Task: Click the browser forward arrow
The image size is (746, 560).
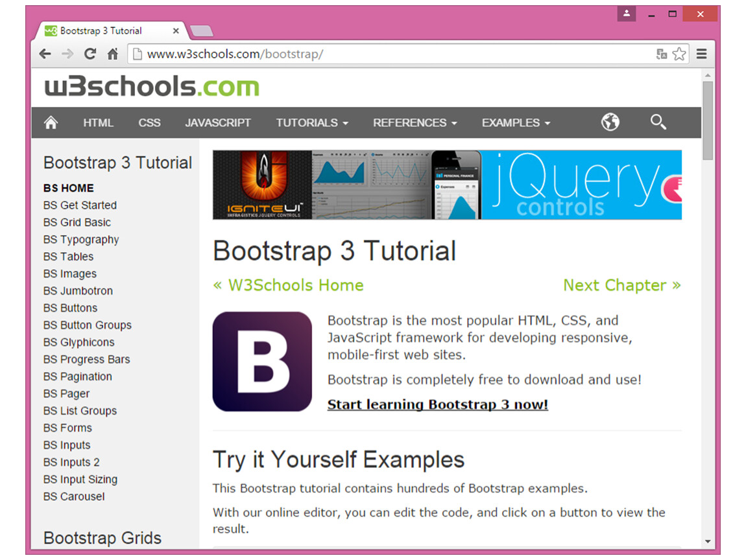Action: [67, 54]
